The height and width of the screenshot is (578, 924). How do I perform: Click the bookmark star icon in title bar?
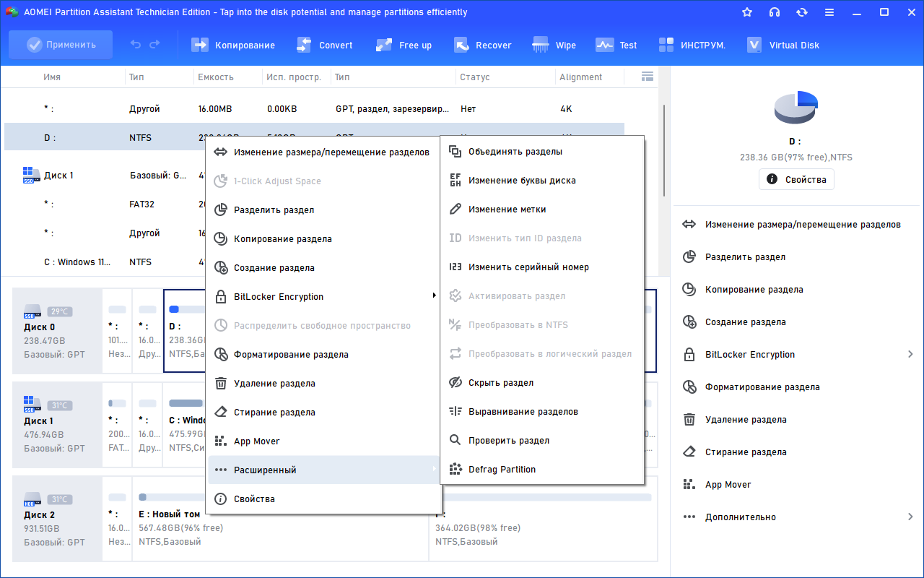tap(747, 12)
